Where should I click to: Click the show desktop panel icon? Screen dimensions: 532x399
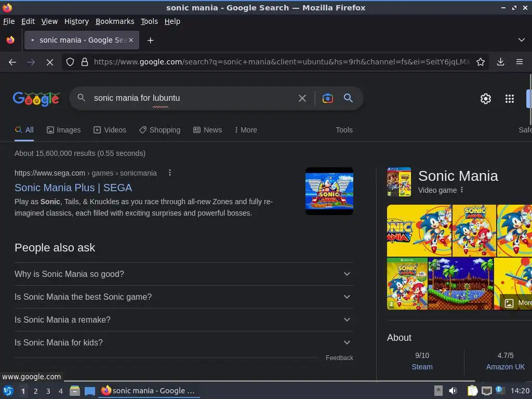coord(89,391)
